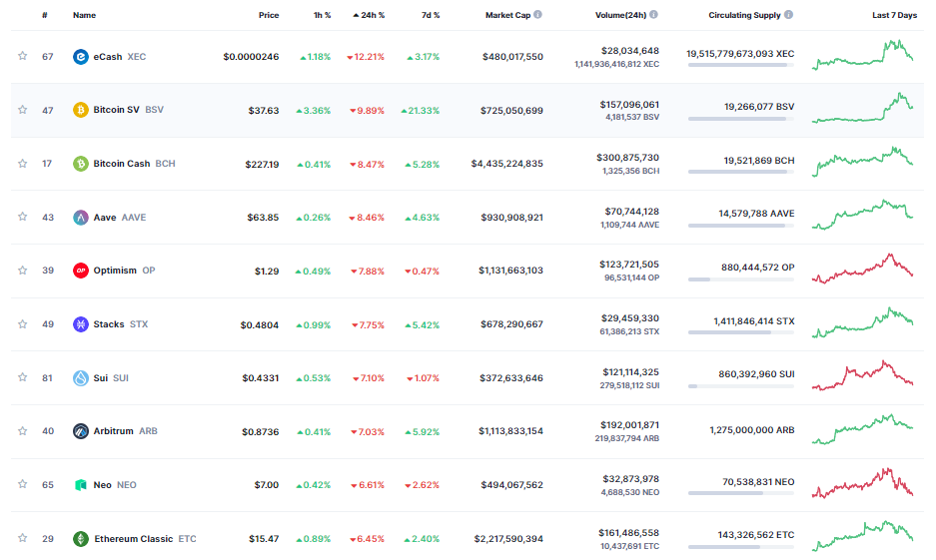Screen dimensions: 936x560
Task: Click the Neo green logo icon
Action: (81, 485)
